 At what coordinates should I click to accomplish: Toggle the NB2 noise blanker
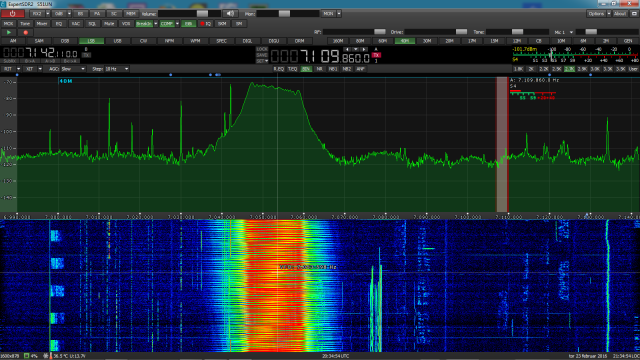pos(347,69)
